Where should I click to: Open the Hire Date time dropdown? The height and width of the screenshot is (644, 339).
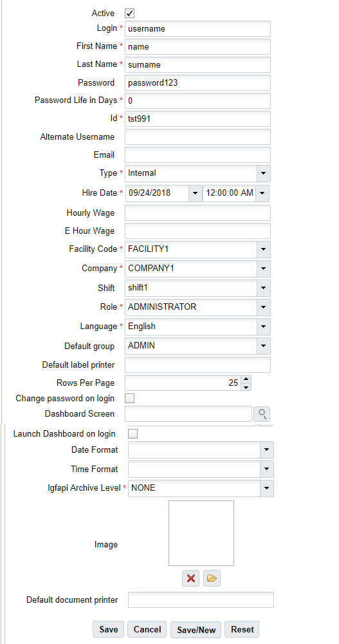point(262,193)
